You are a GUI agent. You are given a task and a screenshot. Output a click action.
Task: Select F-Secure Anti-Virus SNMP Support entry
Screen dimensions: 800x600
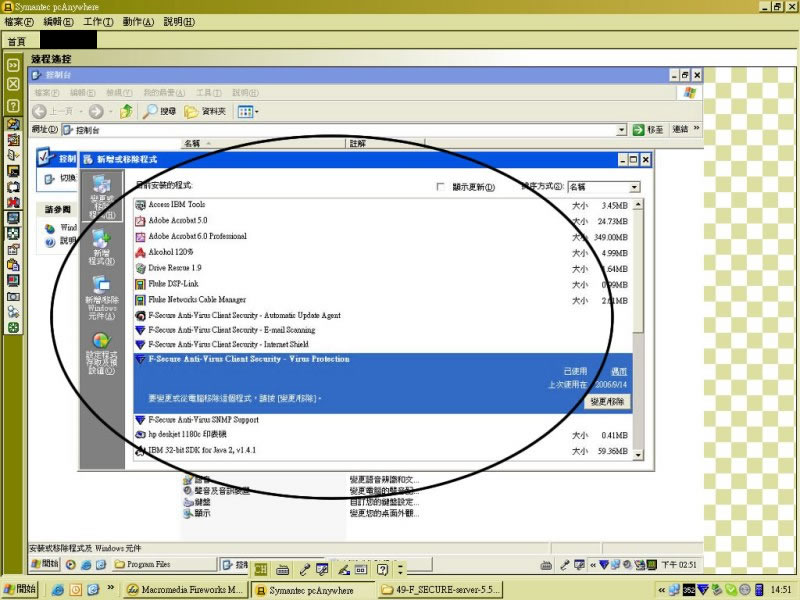click(x=383, y=420)
